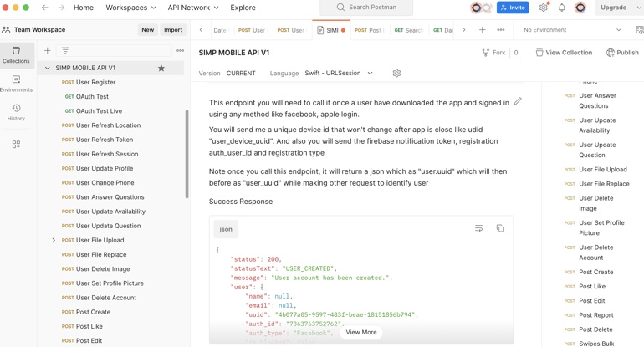Open the Swift - URLSession language dropdown
This screenshot has height=347, width=644.
[339, 74]
